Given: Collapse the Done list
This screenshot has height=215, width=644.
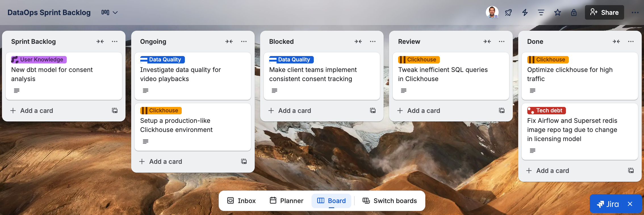Looking at the screenshot, I should (x=616, y=42).
